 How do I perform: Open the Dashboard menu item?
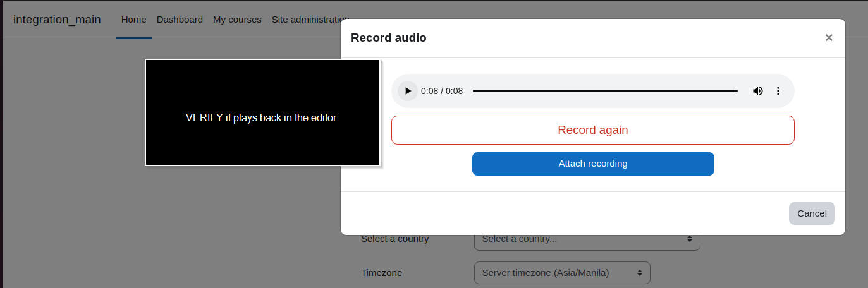tap(180, 20)
